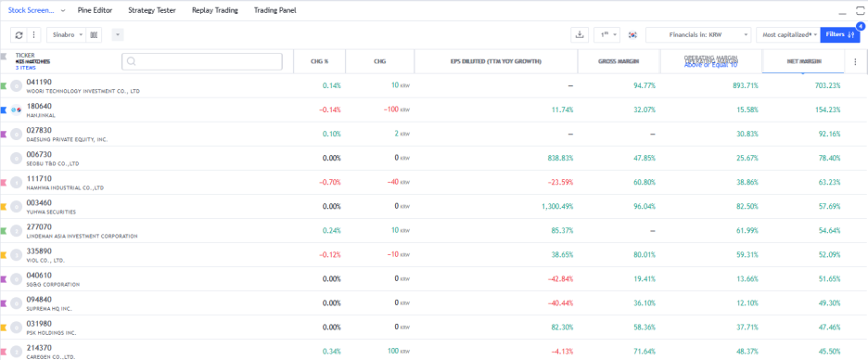Viewport: 868px width, 360px height.
Task: Click the green flag for 277070
Action: (4, 230)
